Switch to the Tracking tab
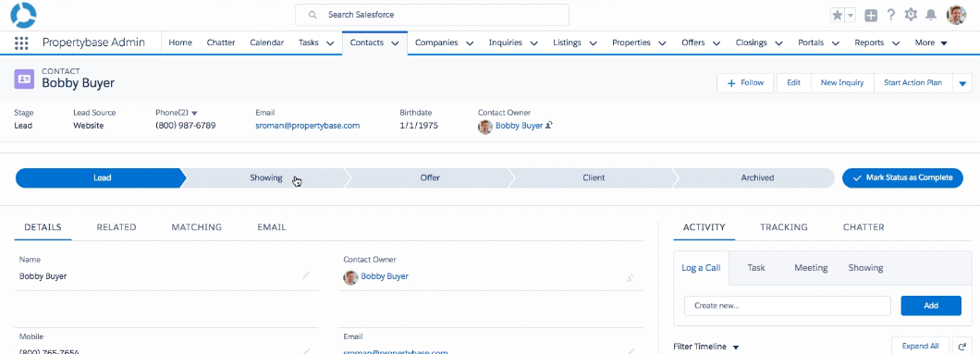Image resolution: width=980 pixels, height=354 pixels. [784, 227]
